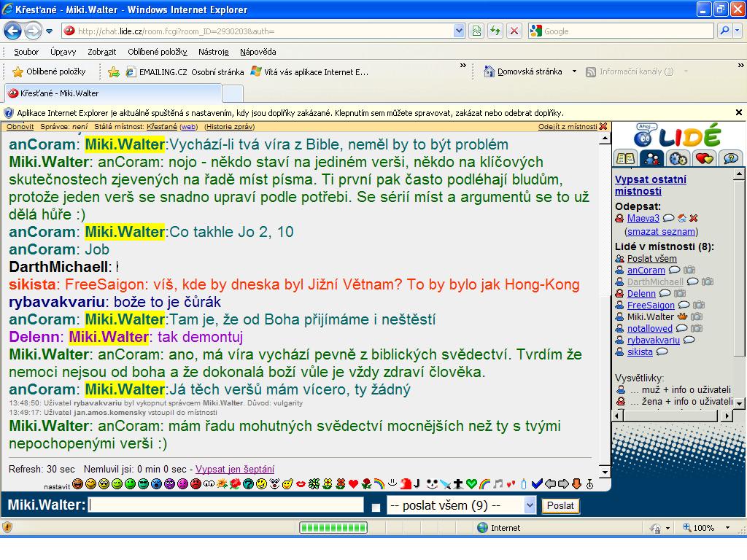Open the Nápověda menu

pyautogui.click(x=258, y=52)
